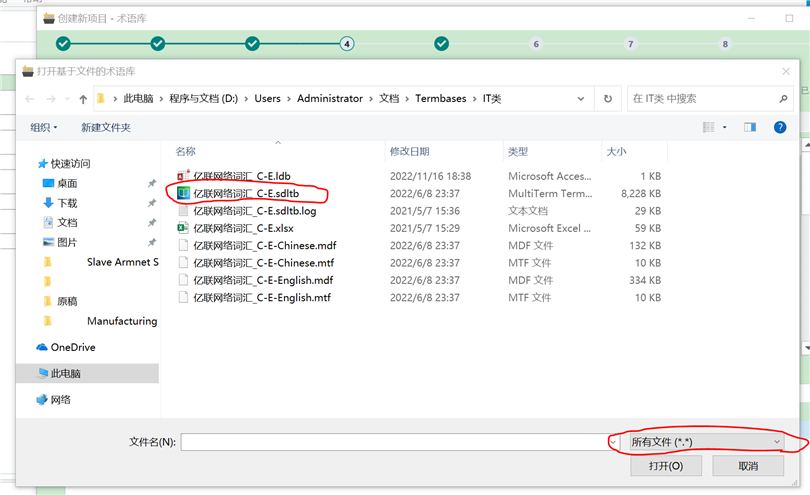Viewport: 810px width, 495px height.
Task: Select 快速访问 in navigation pane
Action: pos(70,164)
